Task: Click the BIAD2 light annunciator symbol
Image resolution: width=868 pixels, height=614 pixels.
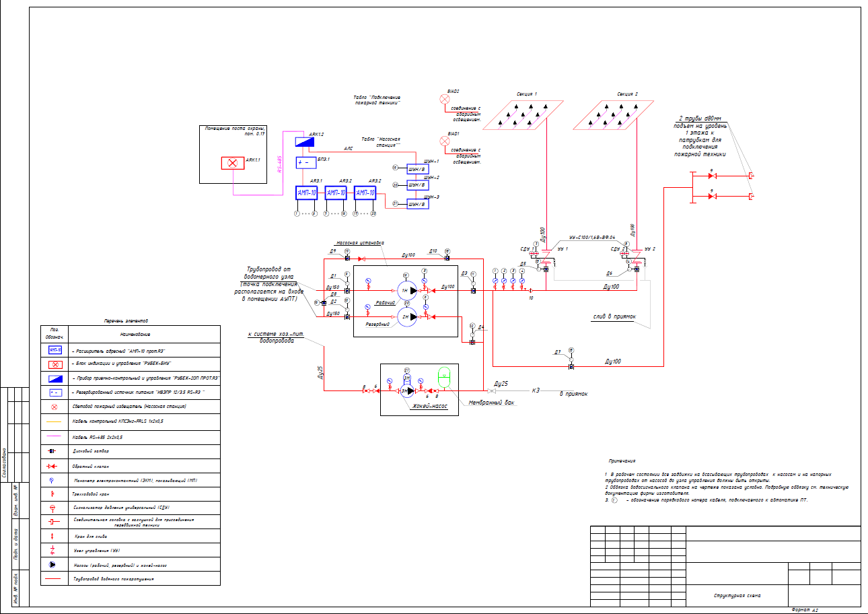Action: coord(443,99)
